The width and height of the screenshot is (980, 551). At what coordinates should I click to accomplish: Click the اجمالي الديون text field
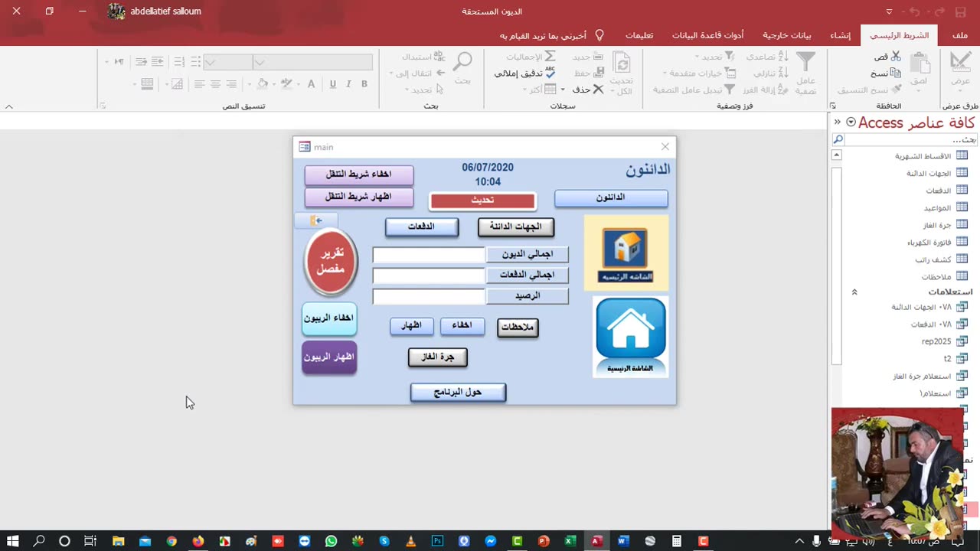[x=429, y=255]
